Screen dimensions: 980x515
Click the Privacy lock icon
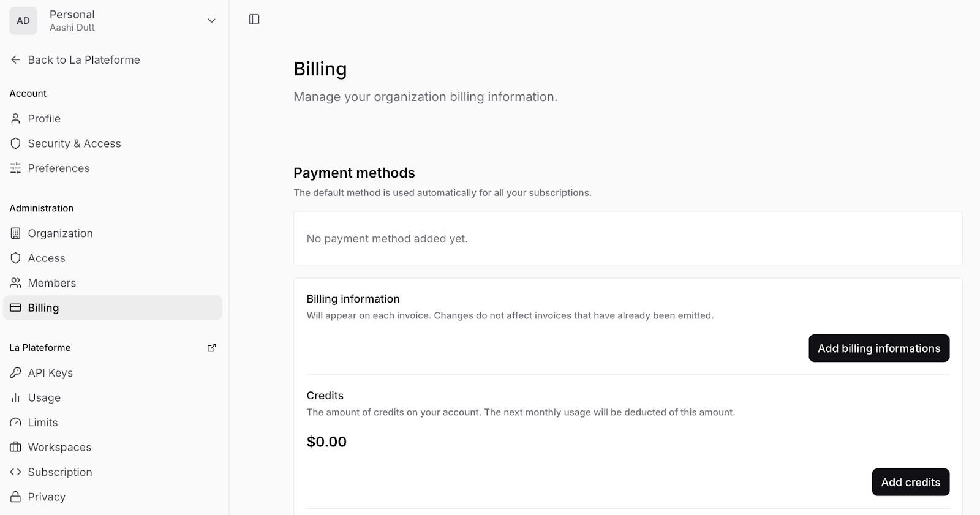[15, 497]
